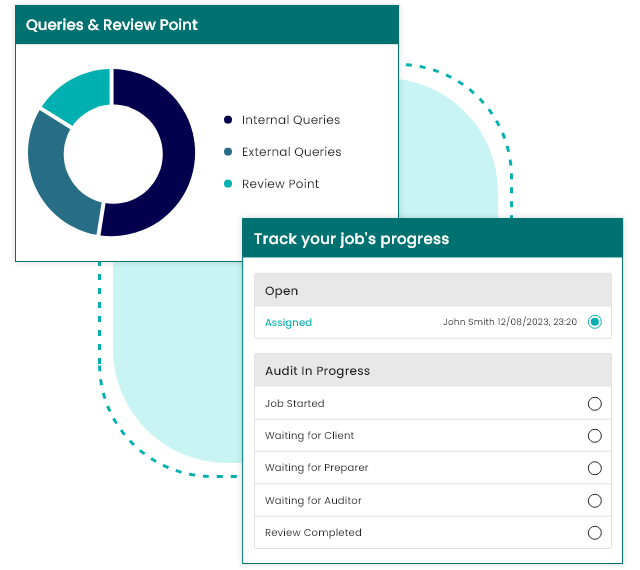Choose the Waiting for Client radio option
Image resolution: width=640 pixels, height=570 pixels.
pyautogui.click(x=595, y=436)
